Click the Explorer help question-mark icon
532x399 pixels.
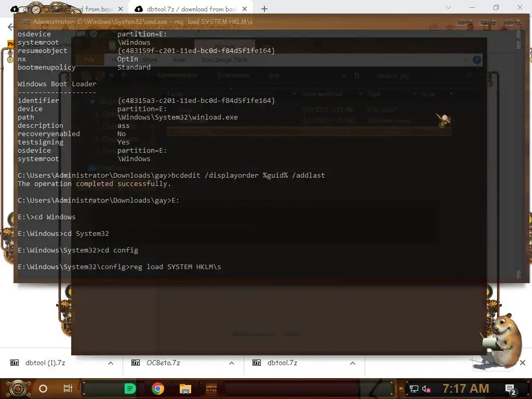(477, 60)
